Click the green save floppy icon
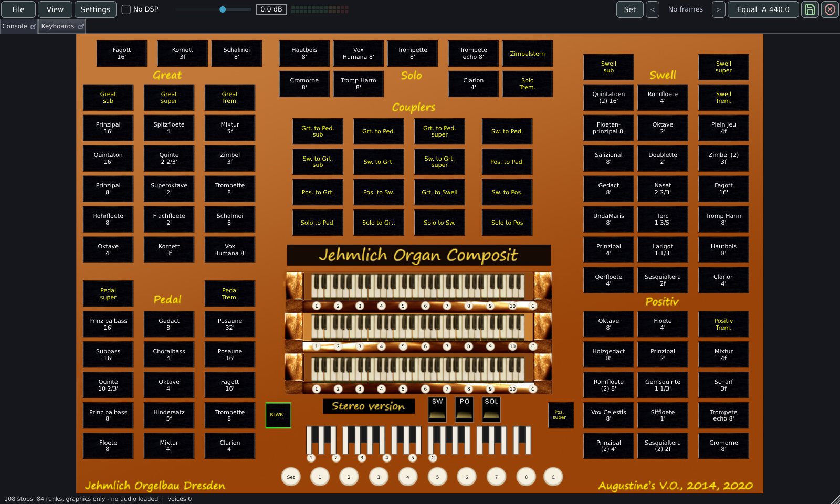The width and height of the screenshot is (840, 504). [x=810, y=9]
